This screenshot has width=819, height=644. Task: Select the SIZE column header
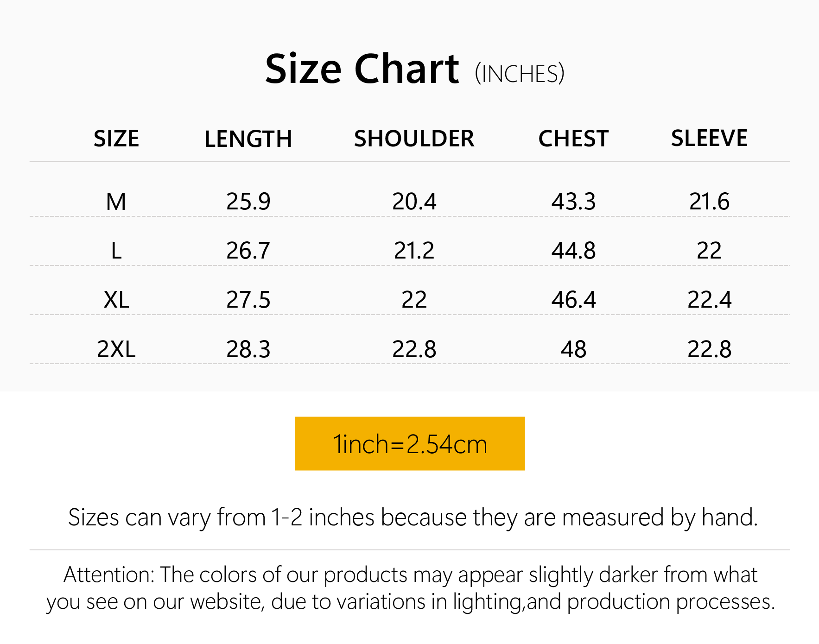click(116, 139)
